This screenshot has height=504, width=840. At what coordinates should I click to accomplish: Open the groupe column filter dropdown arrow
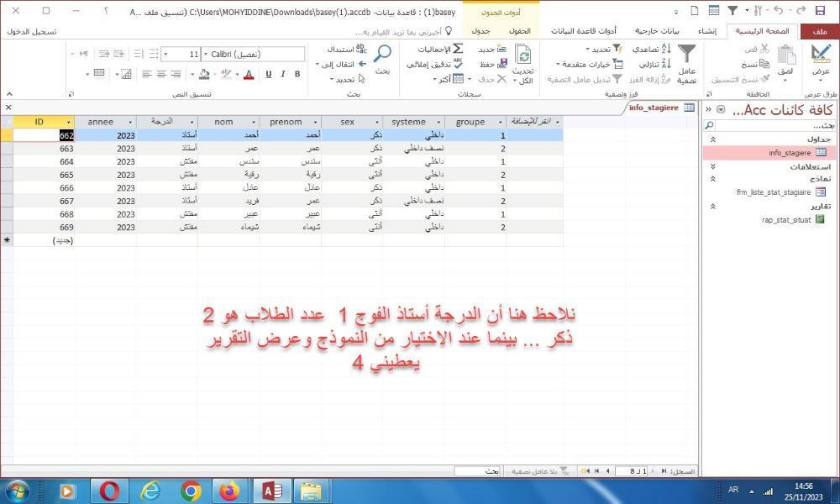pyautogui.click(x=501, y=122)
